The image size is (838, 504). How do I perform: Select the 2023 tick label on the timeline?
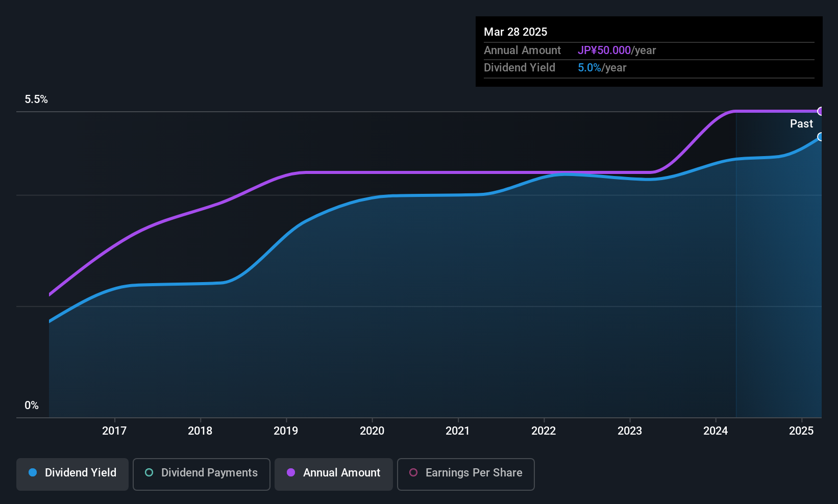(x=630, y=431)
